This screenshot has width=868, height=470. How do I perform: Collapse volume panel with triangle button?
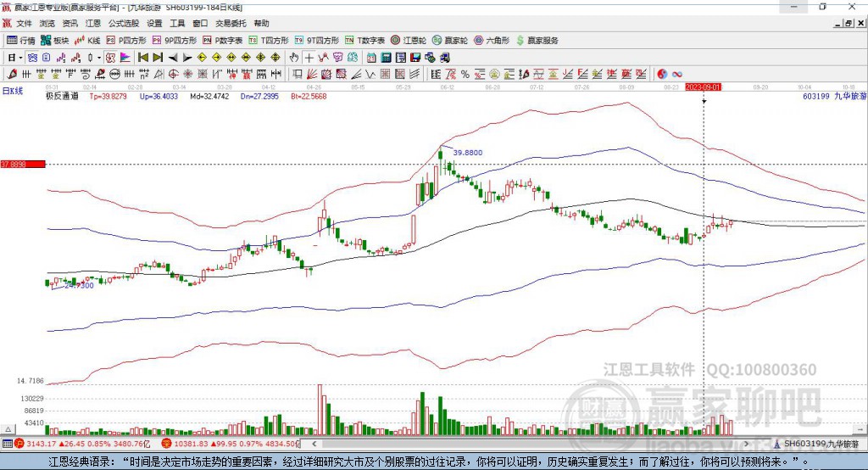click(x=8, y=429)
